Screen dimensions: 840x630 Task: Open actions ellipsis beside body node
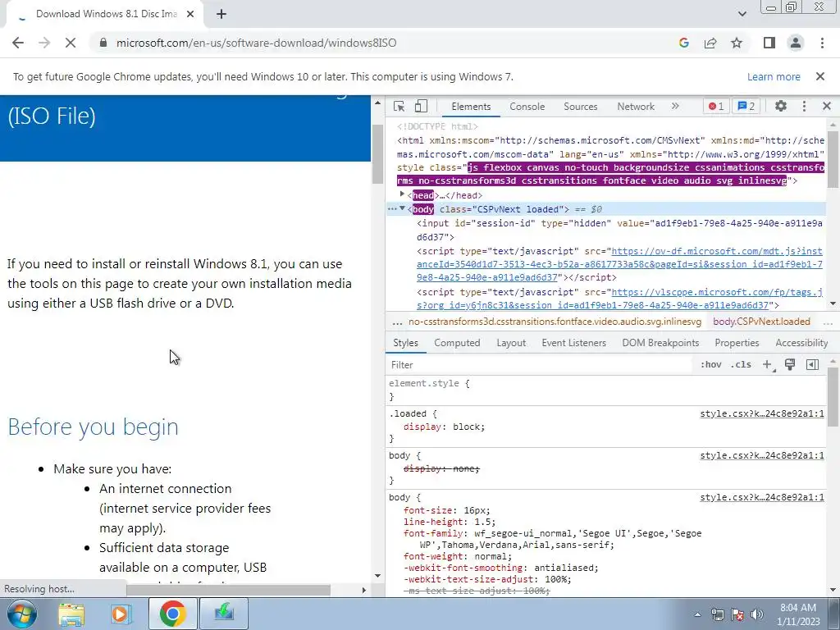[x=391, y=209]
